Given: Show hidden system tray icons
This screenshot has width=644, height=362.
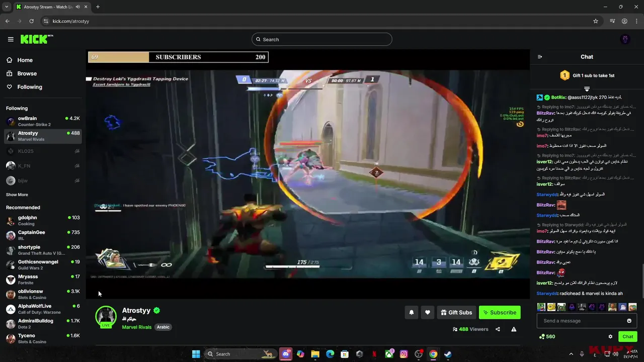Looking at the screenshot, I should click(571, 354).
